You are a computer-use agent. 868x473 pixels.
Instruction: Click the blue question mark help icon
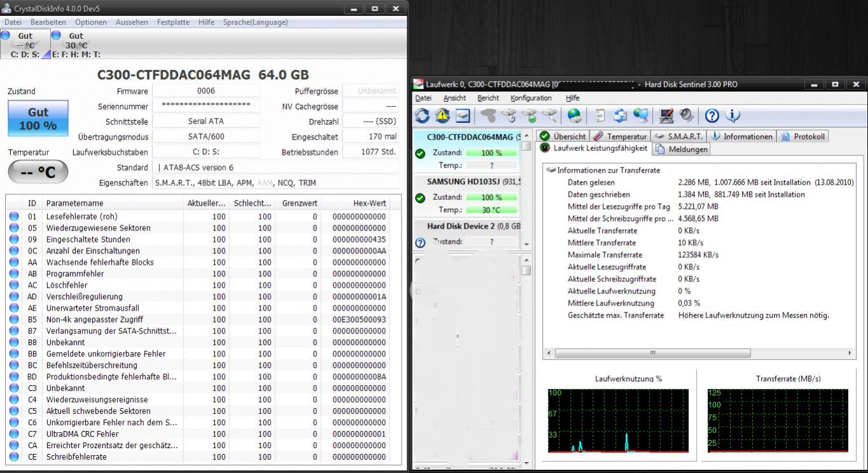712,116
